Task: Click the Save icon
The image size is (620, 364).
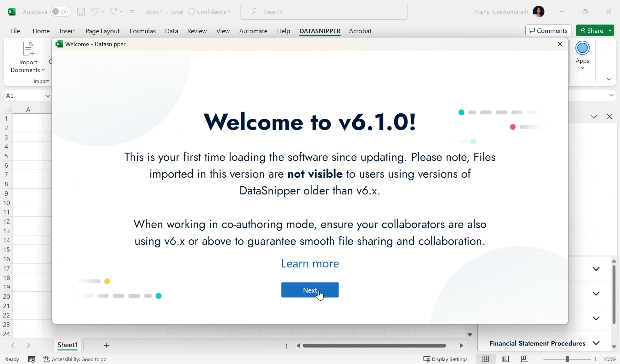Action: tap(81, 12)
